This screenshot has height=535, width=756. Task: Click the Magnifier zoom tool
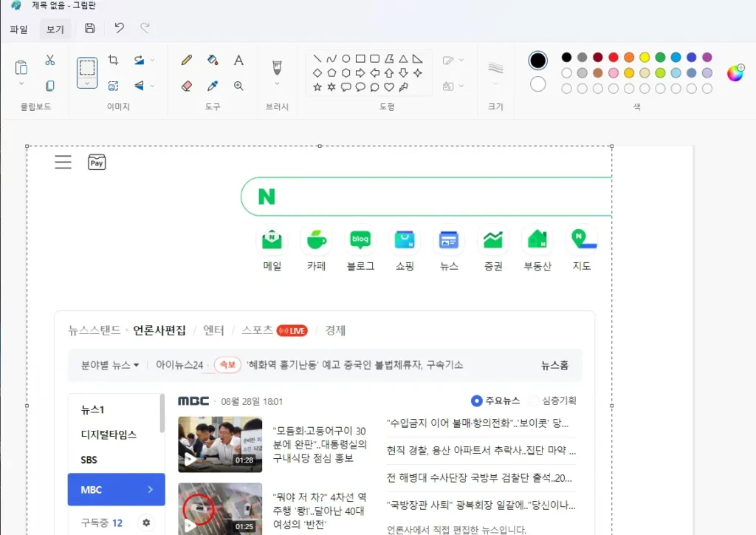pyautogui.click(x=238, y=86)
